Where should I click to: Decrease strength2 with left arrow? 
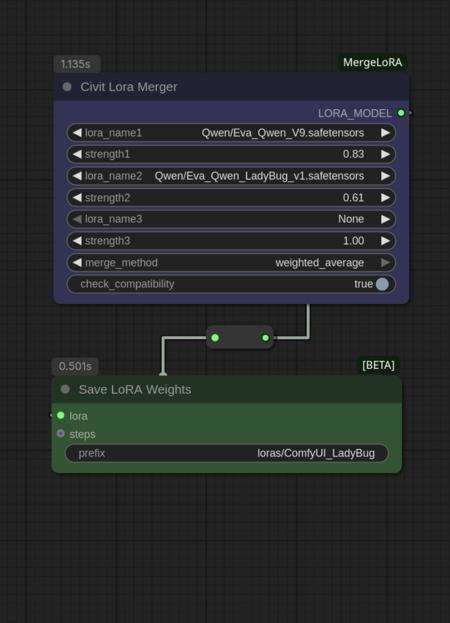(x=77, y=197)
